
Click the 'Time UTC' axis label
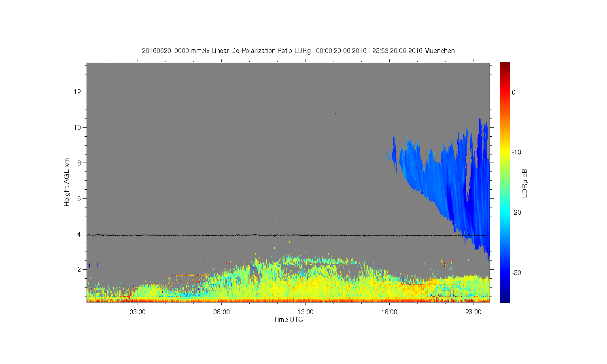click(288, 320)
